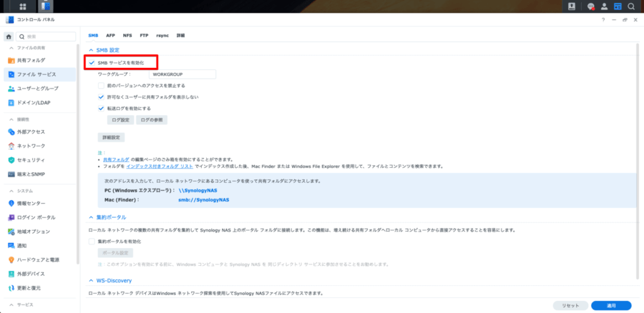This screenshot has height=313, width=644.
Task: Open the DSM main menu grid icon
Action: (x=23, y=6)
